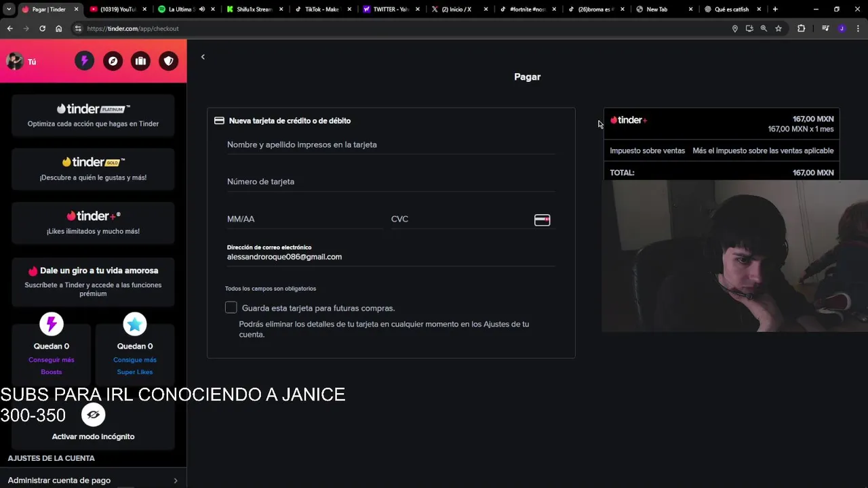This screenshot has width=868, height=488.
Task: Focus the cardholder name field
Action: (x=391, y=144)
